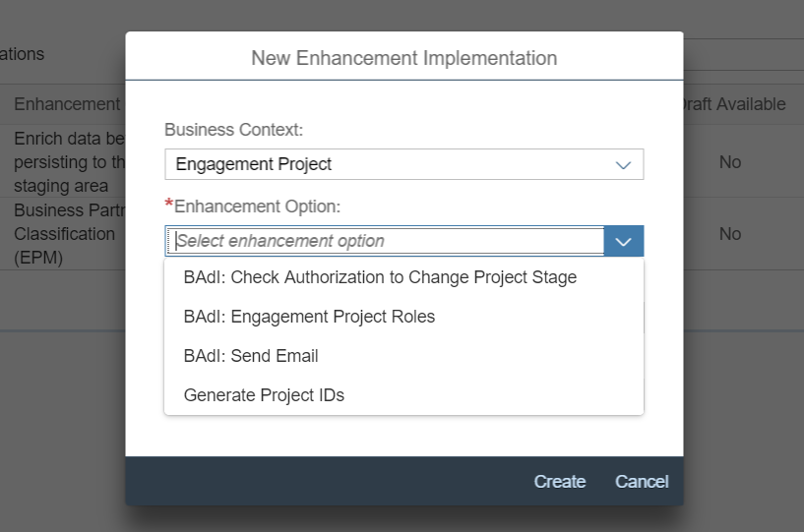This screenshot has height=532, width=804.
Task: Click the No value in Enrich data row
Action: pyautogui.click(x=729, y=162)
